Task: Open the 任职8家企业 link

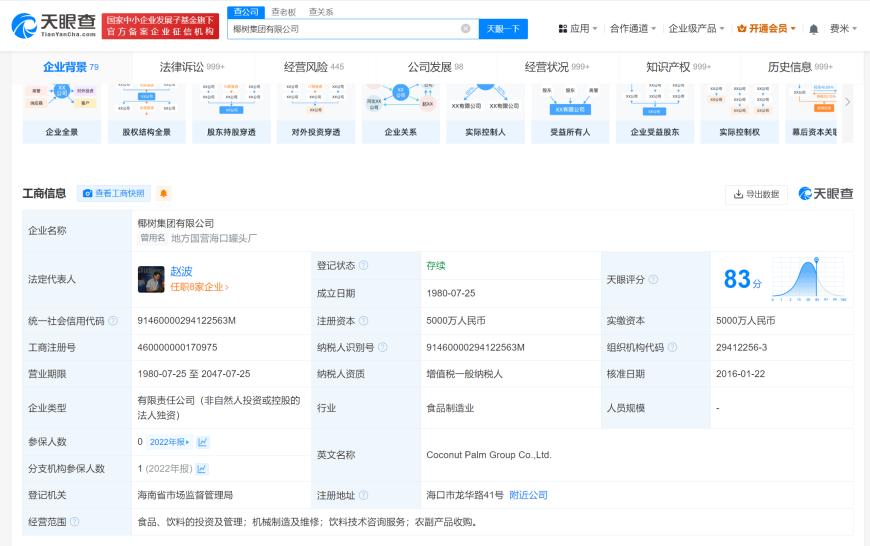Action: [x=199, y=287]
